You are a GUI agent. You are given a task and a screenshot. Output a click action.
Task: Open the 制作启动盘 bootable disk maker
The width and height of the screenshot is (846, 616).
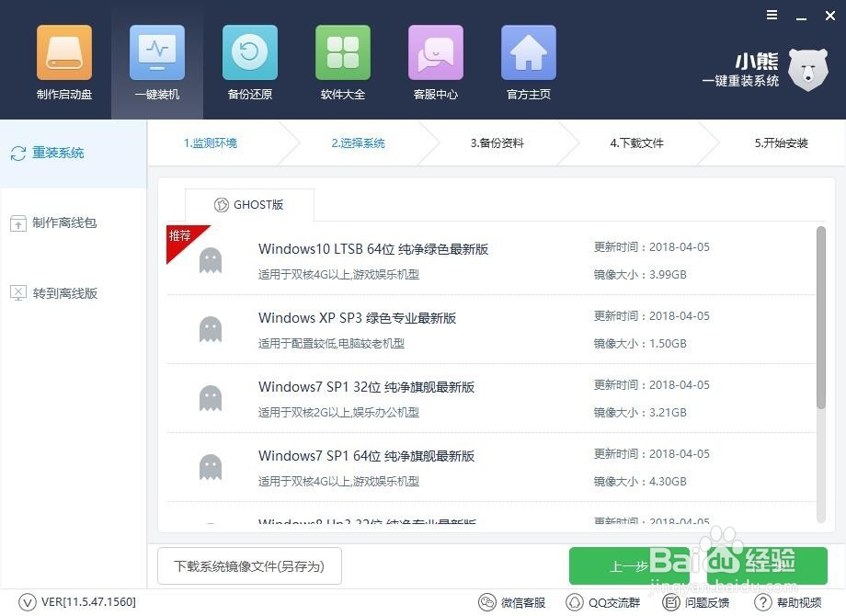pos(63,61)
